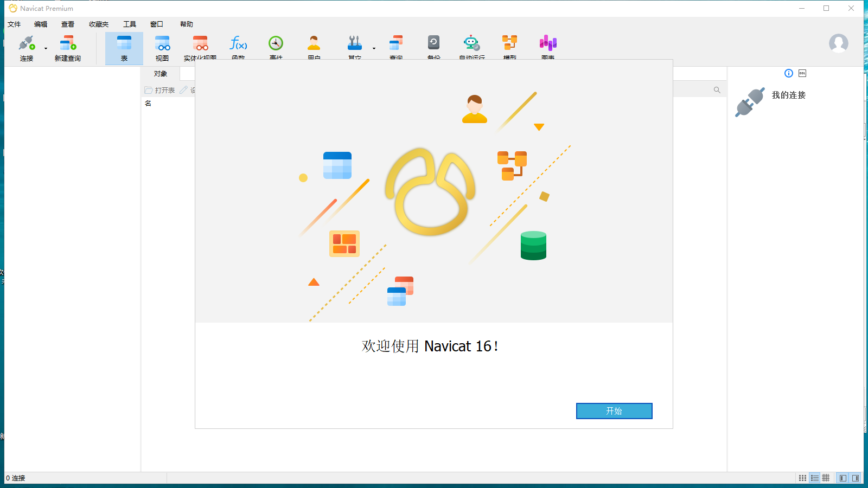
Task: Close the Navicat Premium window
Action: click(851, 8)
